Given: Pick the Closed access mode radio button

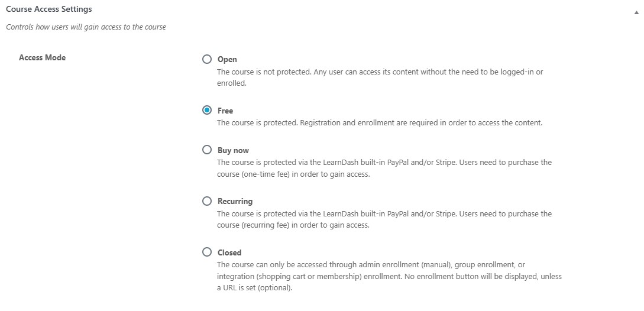Looking at the screenshot, I should pos(207,252).
